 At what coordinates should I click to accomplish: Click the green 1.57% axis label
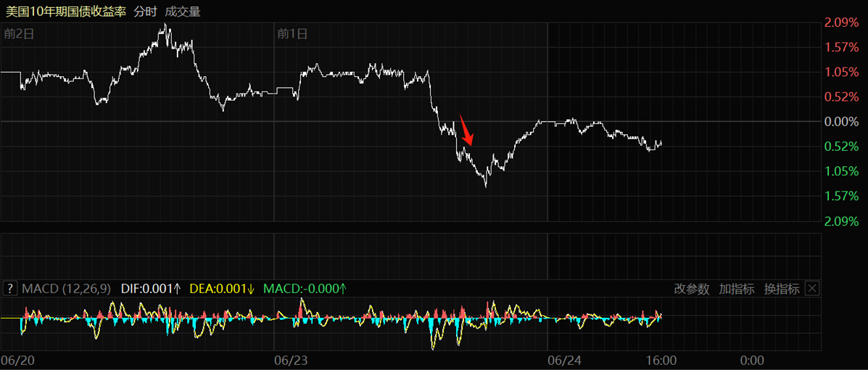point(841,196)
